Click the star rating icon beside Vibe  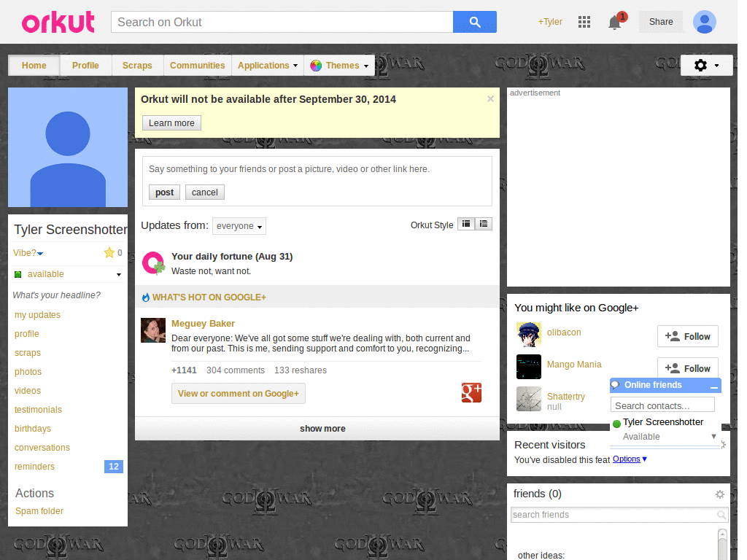[x=109, y=252]
